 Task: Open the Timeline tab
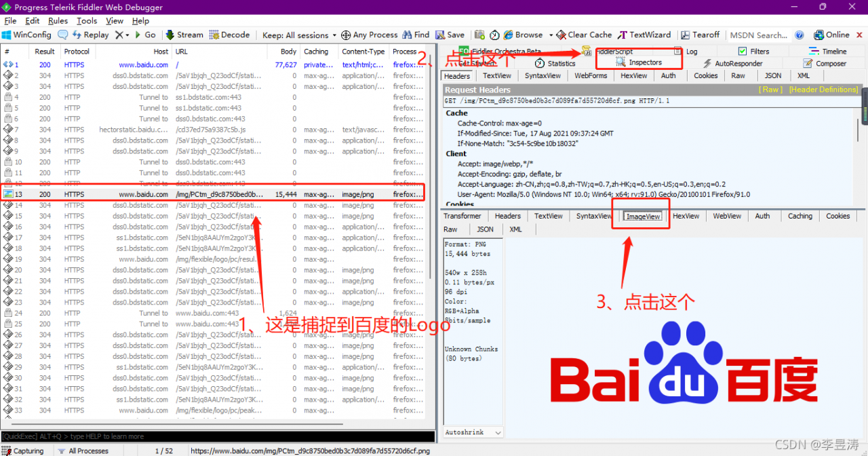[827, 52]
